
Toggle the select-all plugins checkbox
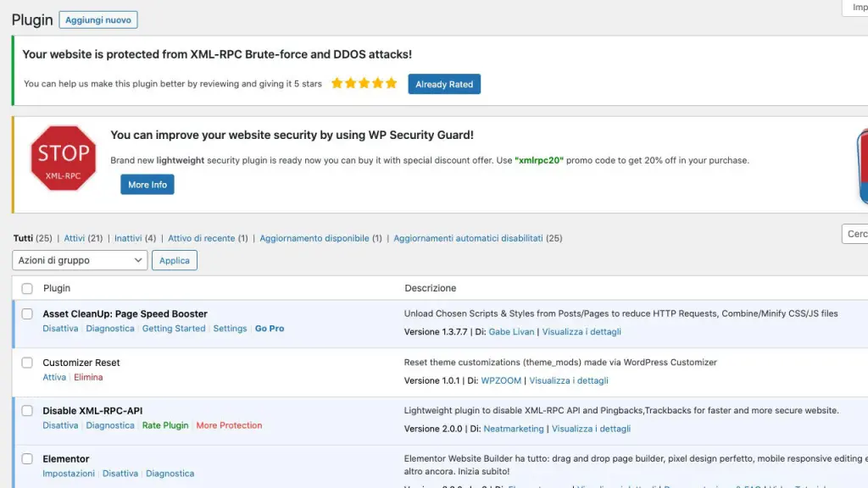click(27, 288)
